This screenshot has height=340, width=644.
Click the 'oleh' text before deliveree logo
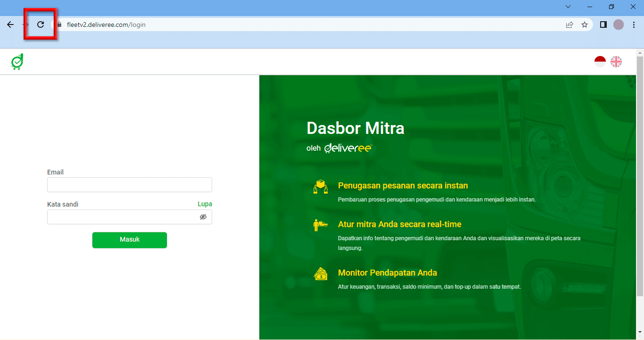pos(314,149)
